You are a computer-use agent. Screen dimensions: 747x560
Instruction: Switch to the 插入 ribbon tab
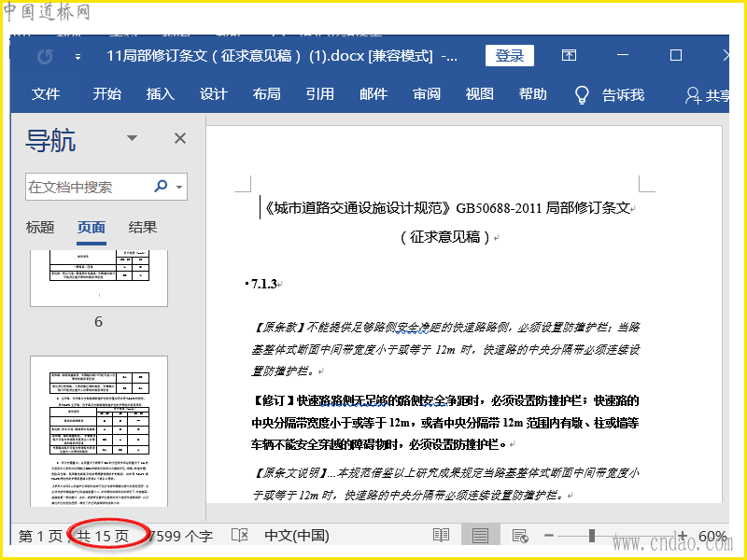160,94
